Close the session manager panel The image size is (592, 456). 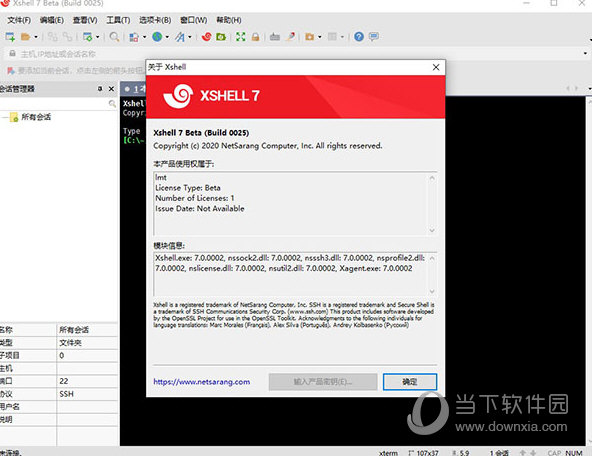click(x=111, y=89)
